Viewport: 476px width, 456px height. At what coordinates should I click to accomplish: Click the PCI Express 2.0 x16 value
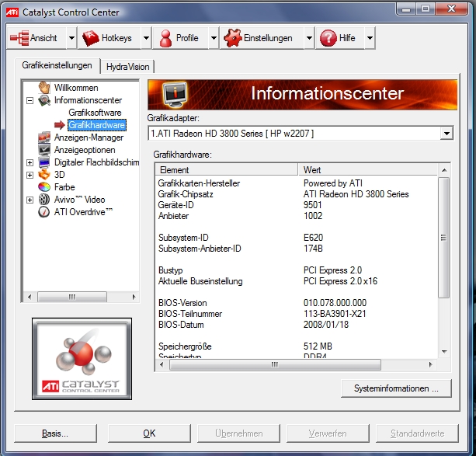[x=340, y=281]
